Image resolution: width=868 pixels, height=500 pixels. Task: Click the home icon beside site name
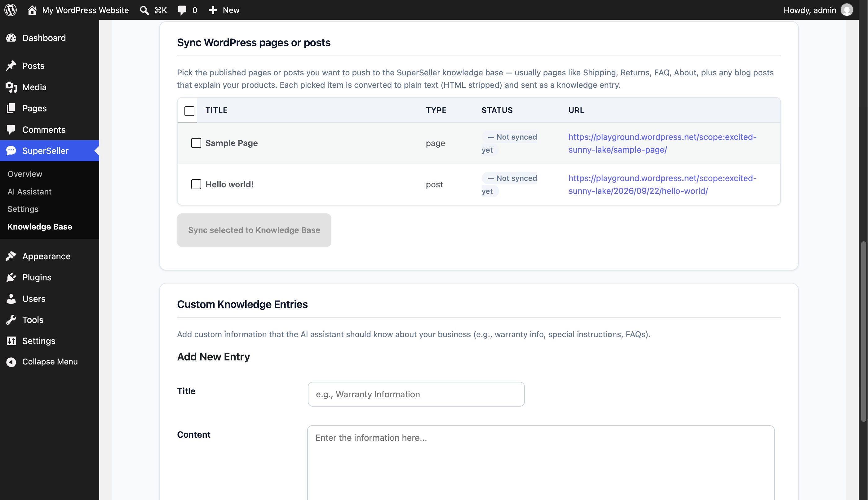[32, 10]
